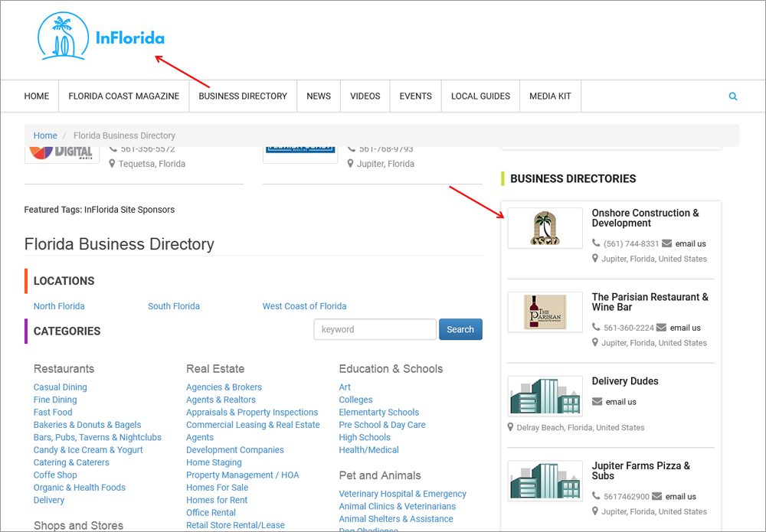Click inside the keyword search field

pyautogui.click(x=375, y=329)
